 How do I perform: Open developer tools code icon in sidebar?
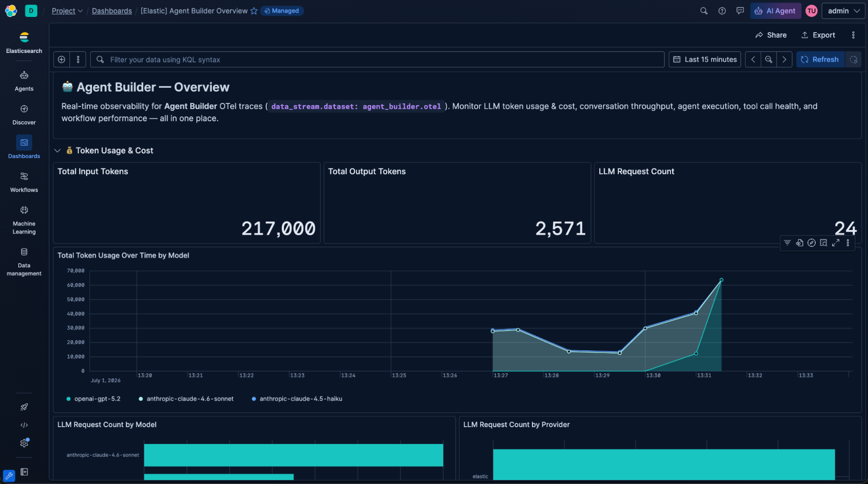(x=24, y=425)
